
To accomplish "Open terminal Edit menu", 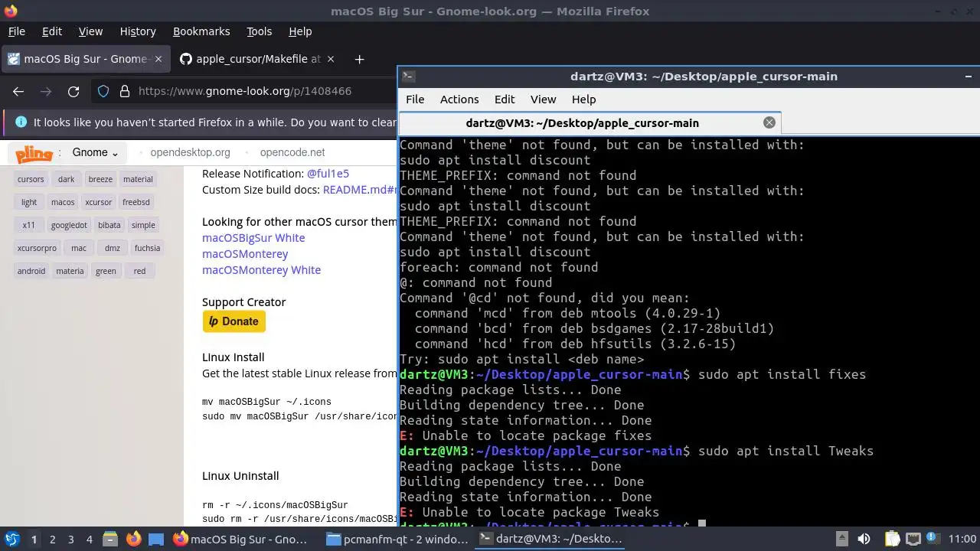I will coord(505,99).
